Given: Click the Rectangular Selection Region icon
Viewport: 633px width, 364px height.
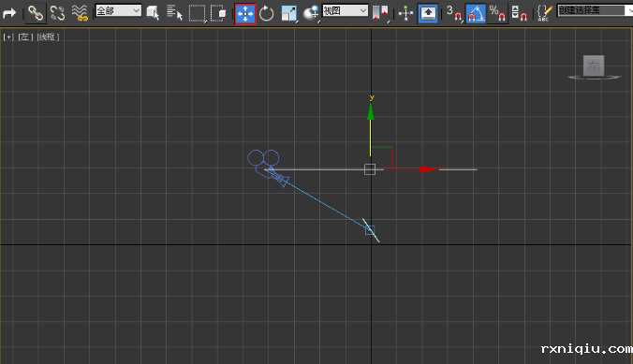Looking at the screenshot, I should [197, 13].
